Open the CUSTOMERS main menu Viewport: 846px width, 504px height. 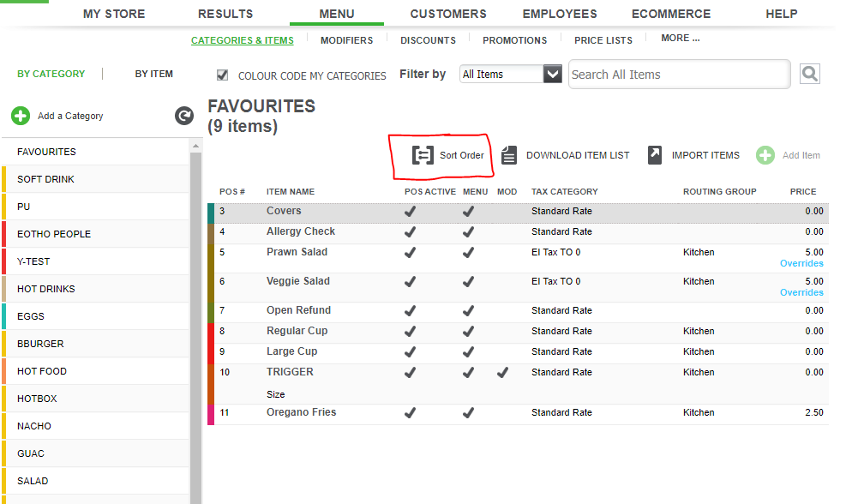447,14
